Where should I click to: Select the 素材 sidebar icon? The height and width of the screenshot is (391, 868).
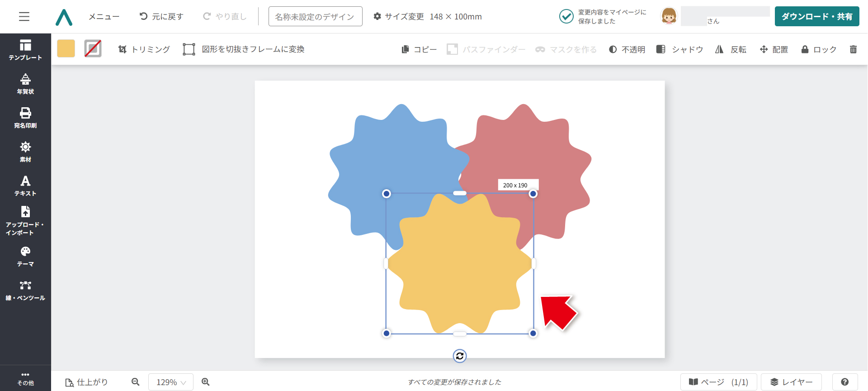tap(25, 152)
